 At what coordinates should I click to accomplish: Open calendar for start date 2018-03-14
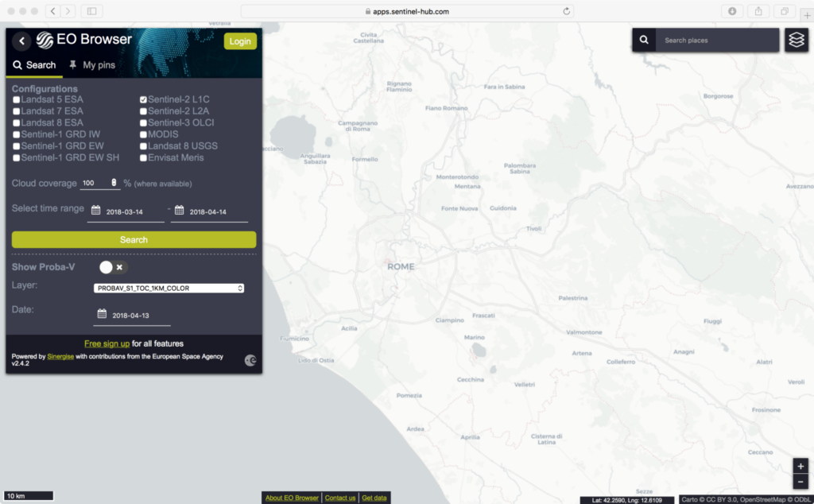pyautogui.click(x=96, y=210)
